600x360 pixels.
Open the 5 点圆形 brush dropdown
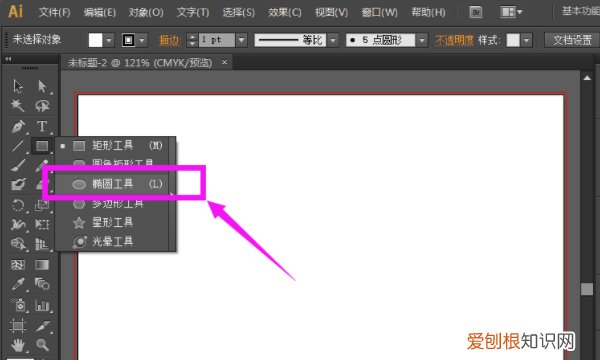point(422,40)
